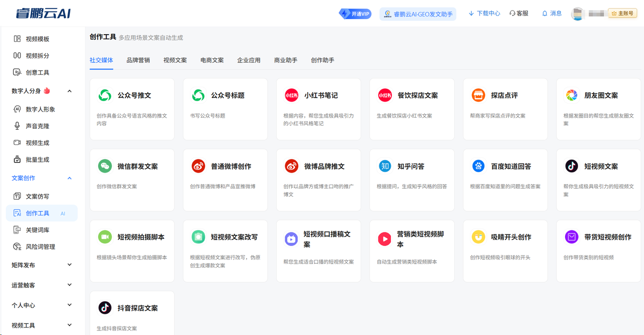
Task: Click the 创作带货类别的短视频 description
Action: click(589, 258)
